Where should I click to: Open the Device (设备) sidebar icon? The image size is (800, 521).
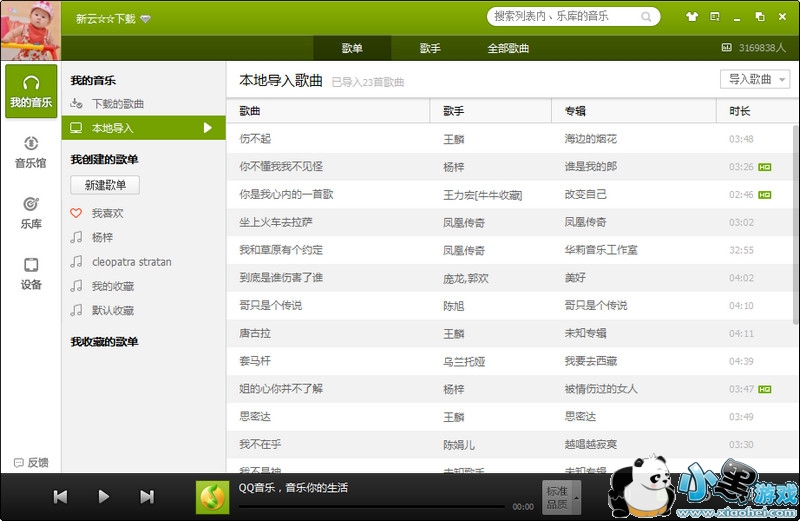coord(31,265)
